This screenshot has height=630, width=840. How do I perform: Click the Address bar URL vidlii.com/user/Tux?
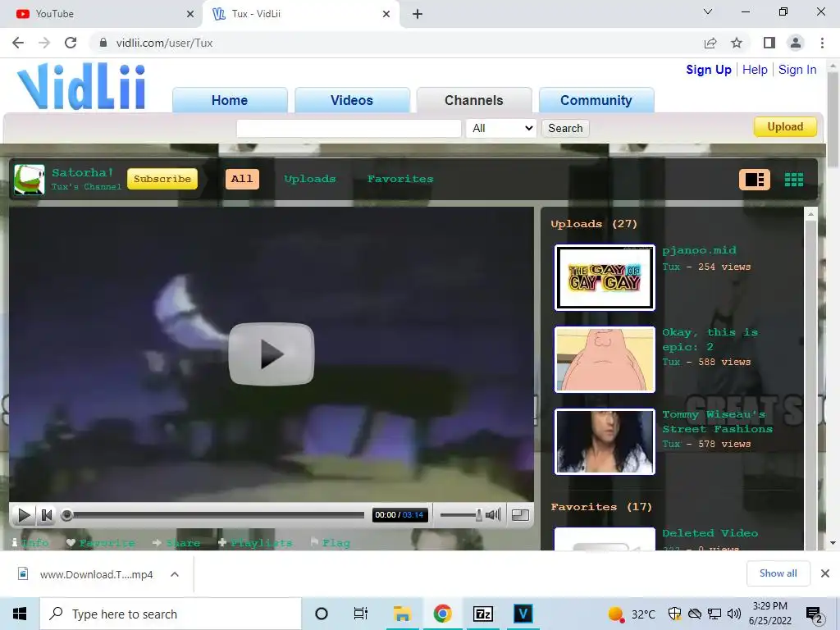(164, 43)
